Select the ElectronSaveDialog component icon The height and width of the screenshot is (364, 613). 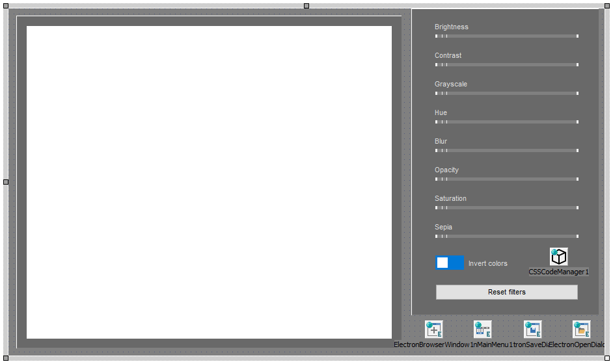(x=533, y=330)
